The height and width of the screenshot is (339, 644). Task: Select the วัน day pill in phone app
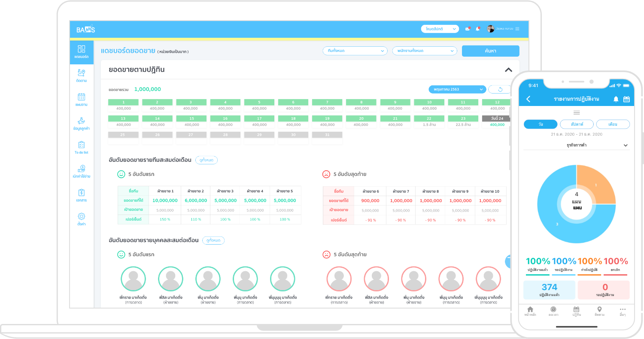point(541,124)
